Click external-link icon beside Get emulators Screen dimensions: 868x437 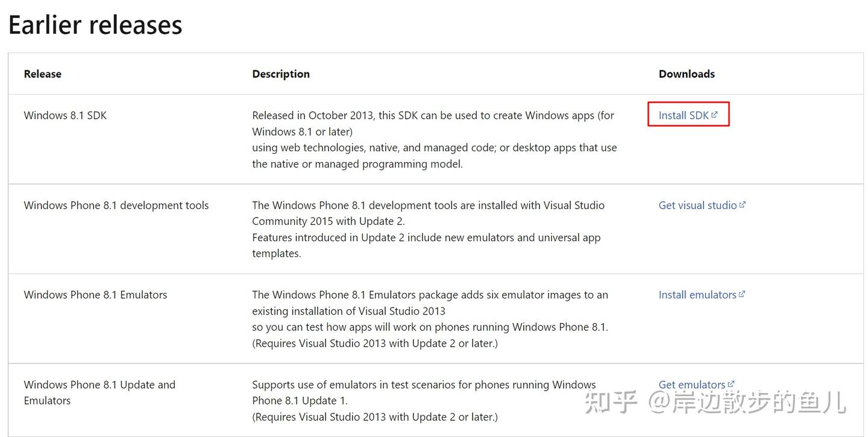pos(731,383)
